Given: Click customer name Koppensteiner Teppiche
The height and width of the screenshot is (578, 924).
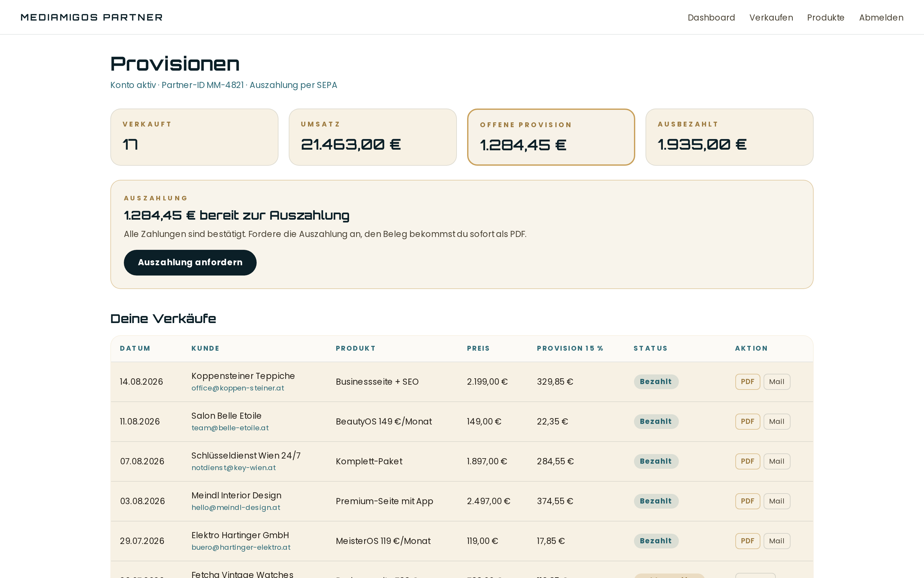Looking at the screenshot, I should [243, 376].
